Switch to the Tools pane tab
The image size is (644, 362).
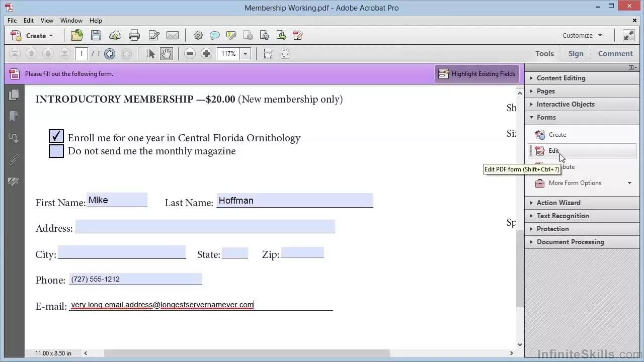[x=544, y=54]
